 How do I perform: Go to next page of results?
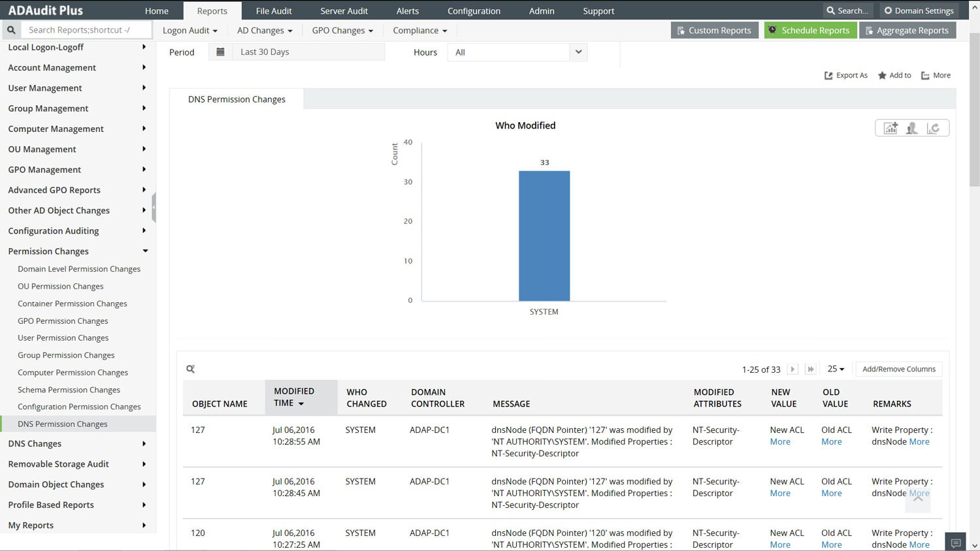(792, 369)
